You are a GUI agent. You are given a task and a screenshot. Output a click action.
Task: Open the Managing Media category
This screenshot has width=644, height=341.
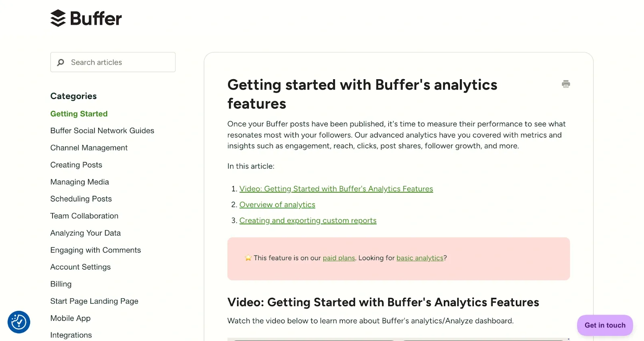click(80, 182)
